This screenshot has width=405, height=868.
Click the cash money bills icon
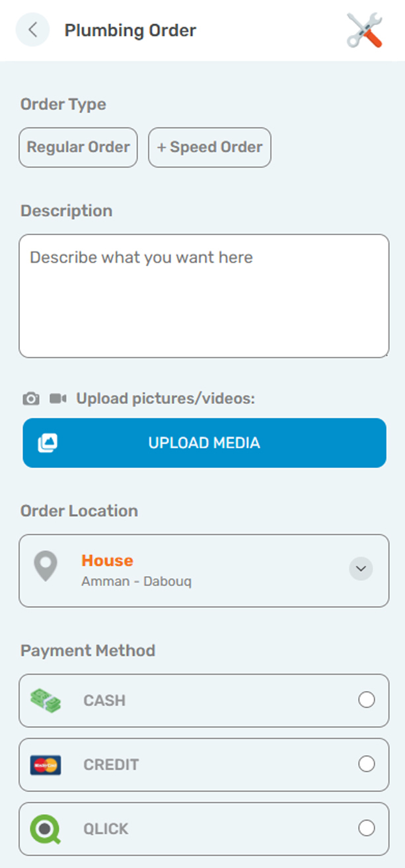(46, 700)
